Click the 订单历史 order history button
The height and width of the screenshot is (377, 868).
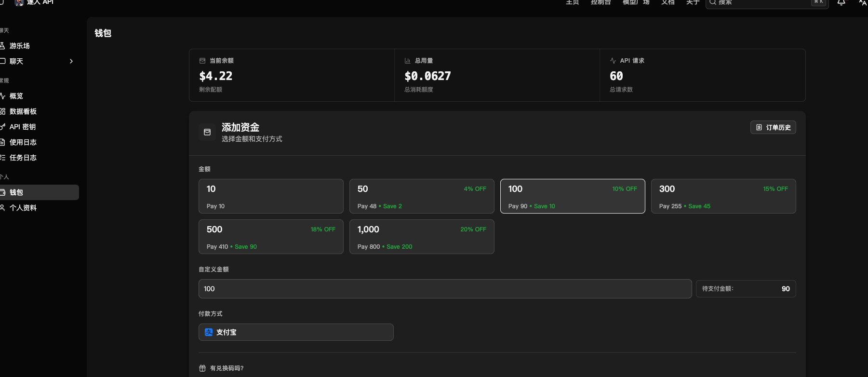pyautogui.click(x=773, y=127)
